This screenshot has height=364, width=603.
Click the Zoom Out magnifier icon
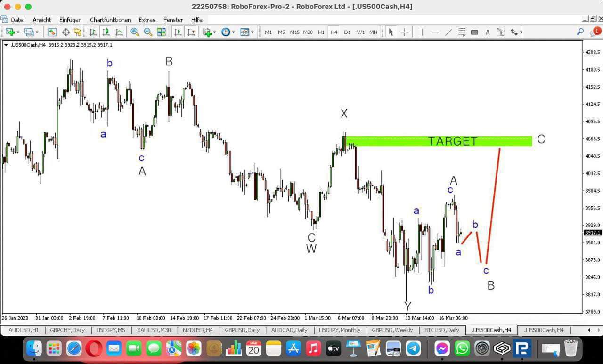tap(148, 32)
